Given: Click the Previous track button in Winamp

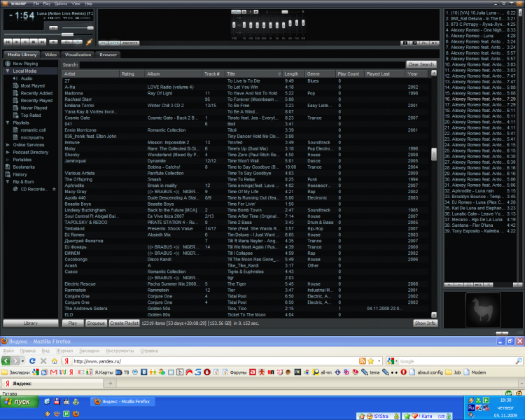Looking at the screenshot, I should [x=8, y=42].
